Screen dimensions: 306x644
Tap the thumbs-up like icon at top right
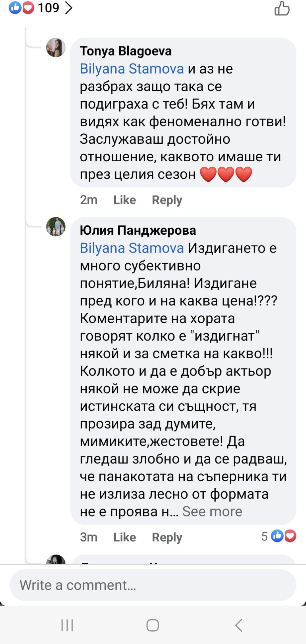pos(282,9)
